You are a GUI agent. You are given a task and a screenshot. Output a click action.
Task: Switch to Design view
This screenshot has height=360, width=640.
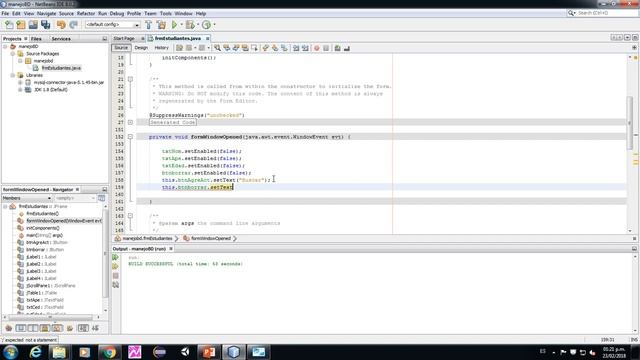(x=141, y=48)
